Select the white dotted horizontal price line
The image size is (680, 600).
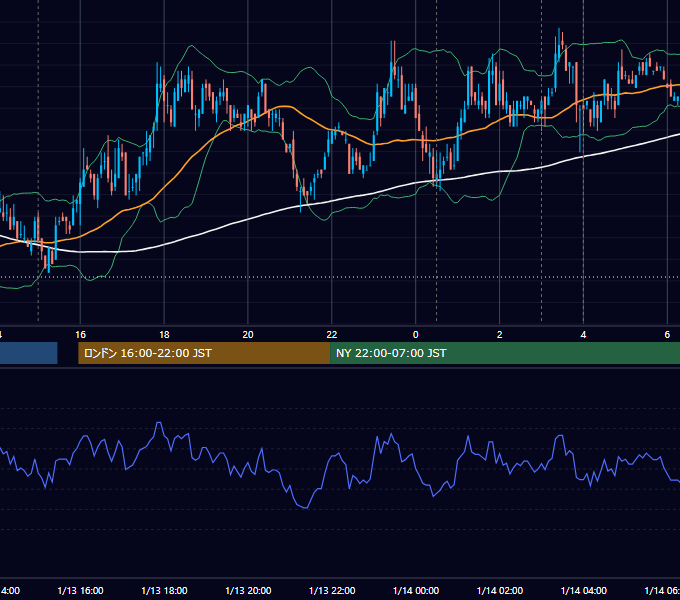pyautogui.click(x=340, y=277)
